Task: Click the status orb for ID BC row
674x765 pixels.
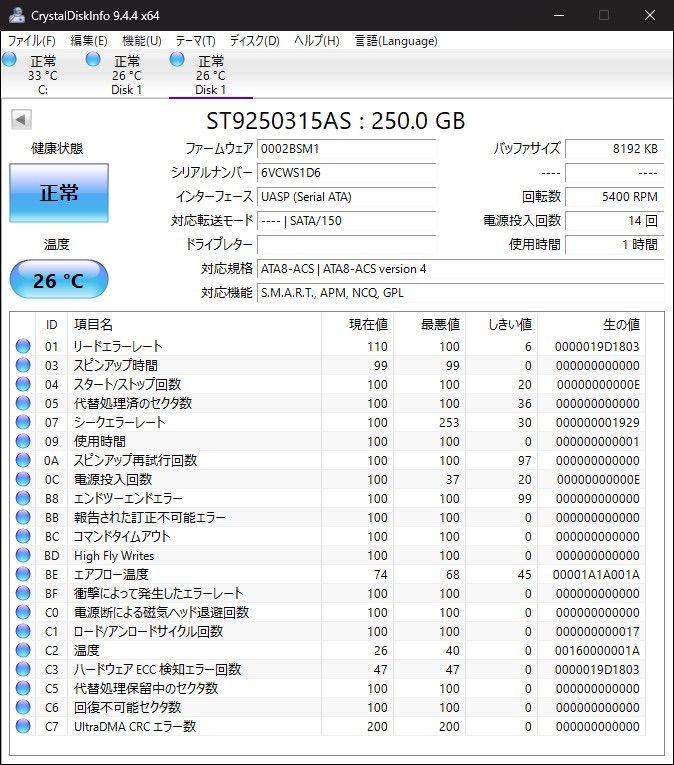Action: (23, 536)
